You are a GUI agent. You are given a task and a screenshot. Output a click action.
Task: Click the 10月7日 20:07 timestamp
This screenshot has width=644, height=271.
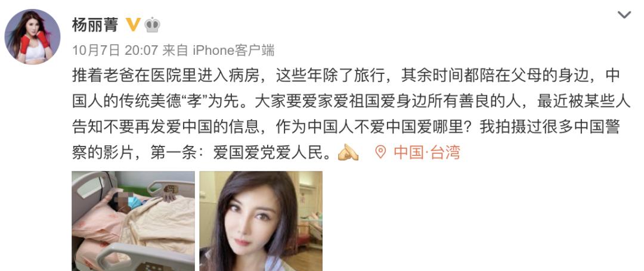tap(116, 51)
